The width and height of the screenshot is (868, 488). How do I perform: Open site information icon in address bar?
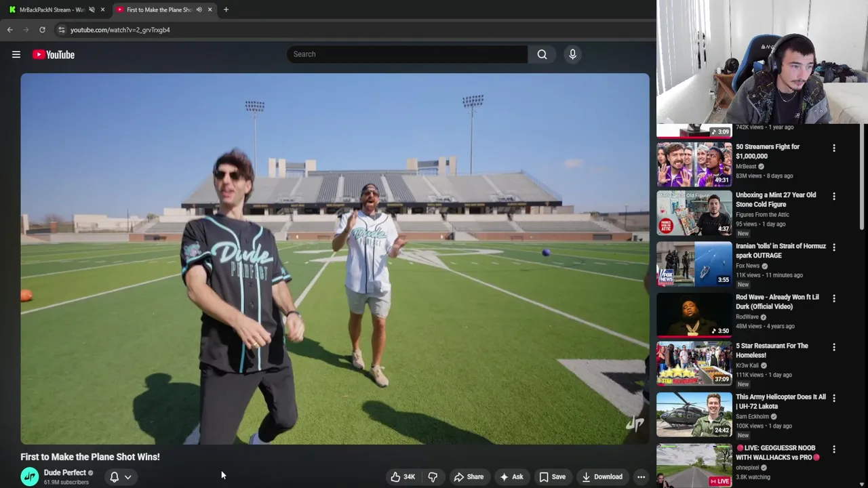pyautogui.click(x=61, y=30)
